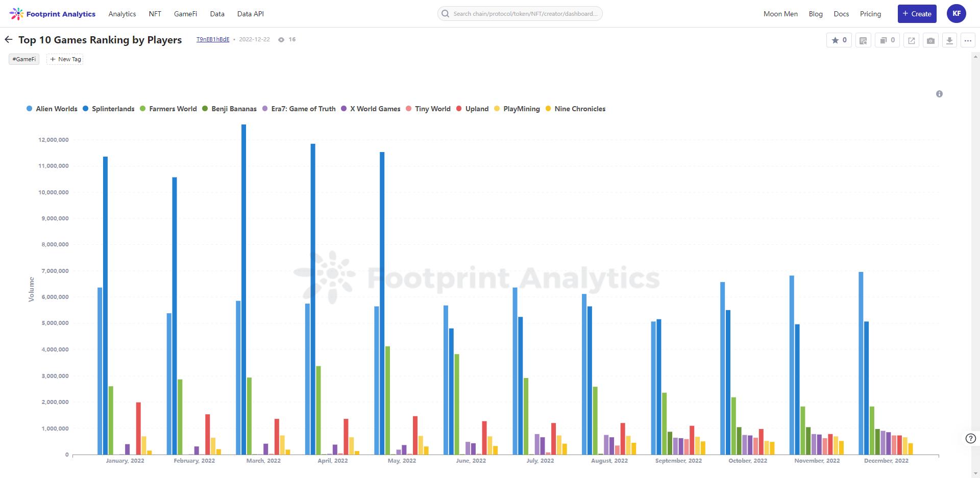This screenshot has height=478, width=980.
Task: Open chart in new window icon
Action: pyautogui.click(x=911, y=40)
